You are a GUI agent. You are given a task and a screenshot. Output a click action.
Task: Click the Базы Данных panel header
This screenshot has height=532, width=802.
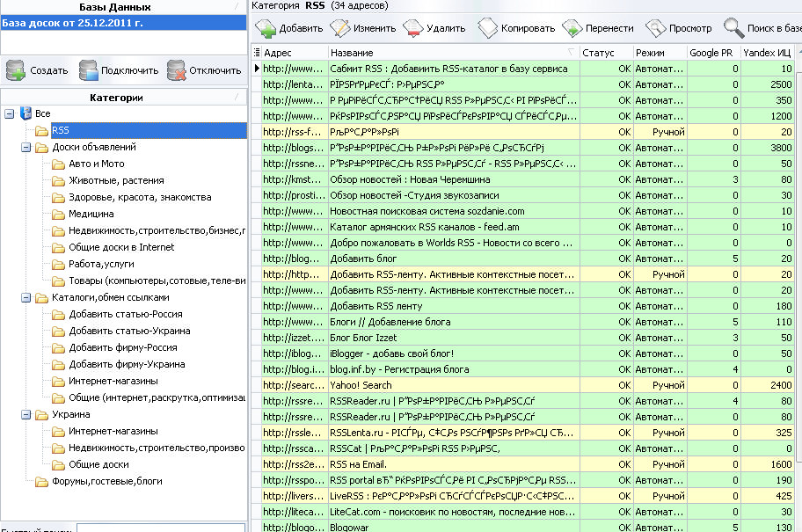(x=123, y=7)
